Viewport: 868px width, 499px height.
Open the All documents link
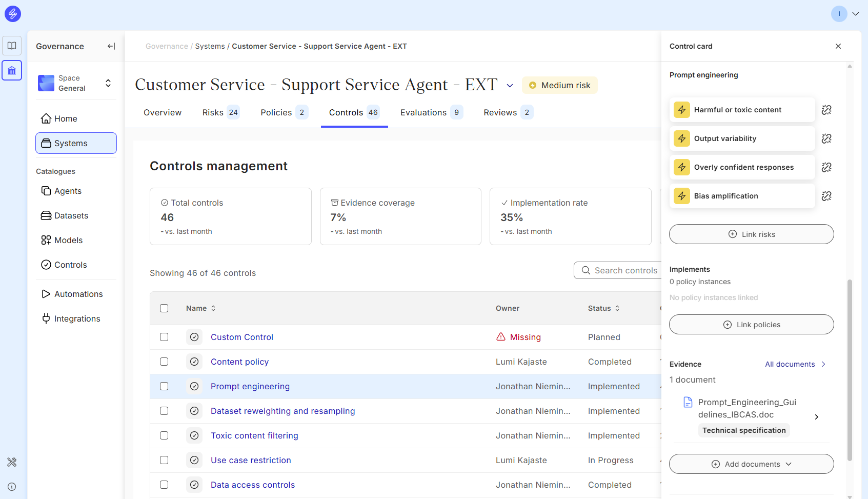click(x=795, y=364)
